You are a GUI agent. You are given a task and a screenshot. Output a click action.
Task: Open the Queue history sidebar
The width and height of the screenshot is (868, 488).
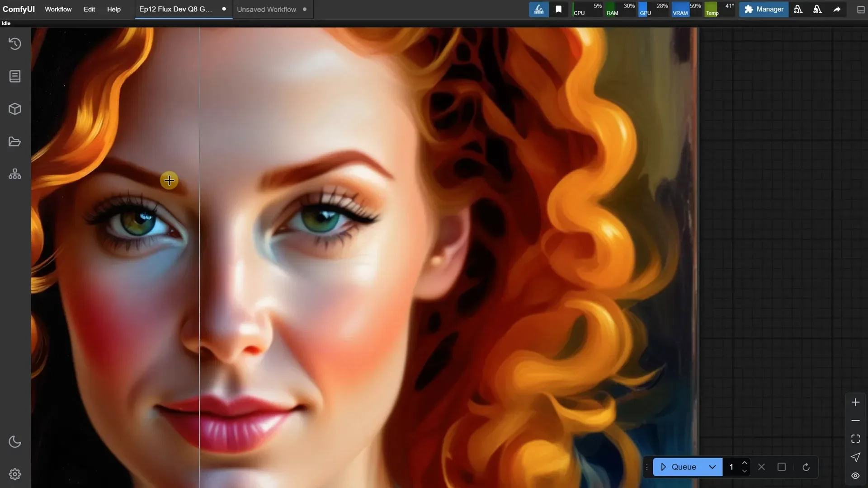point(15,44)
